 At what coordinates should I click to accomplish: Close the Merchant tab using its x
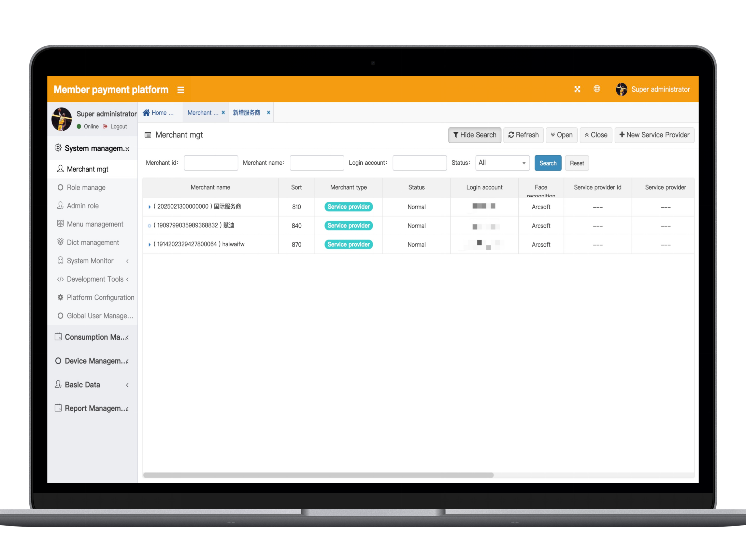tap(223, 113)
